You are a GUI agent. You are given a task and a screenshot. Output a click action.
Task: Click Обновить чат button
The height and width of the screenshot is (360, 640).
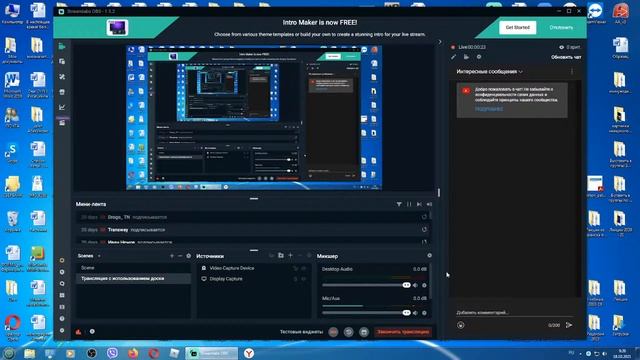pyautogui.click(x=566, y=57)
